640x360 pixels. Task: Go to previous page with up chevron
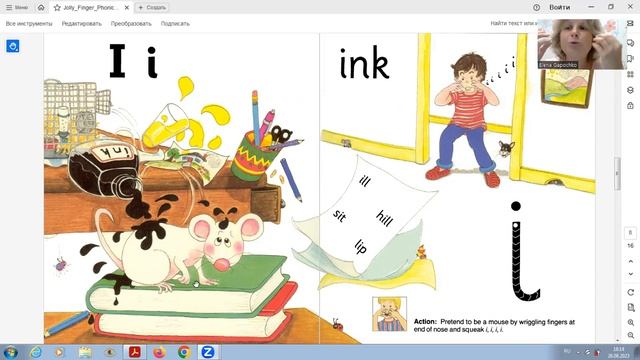tap(631, 261)
